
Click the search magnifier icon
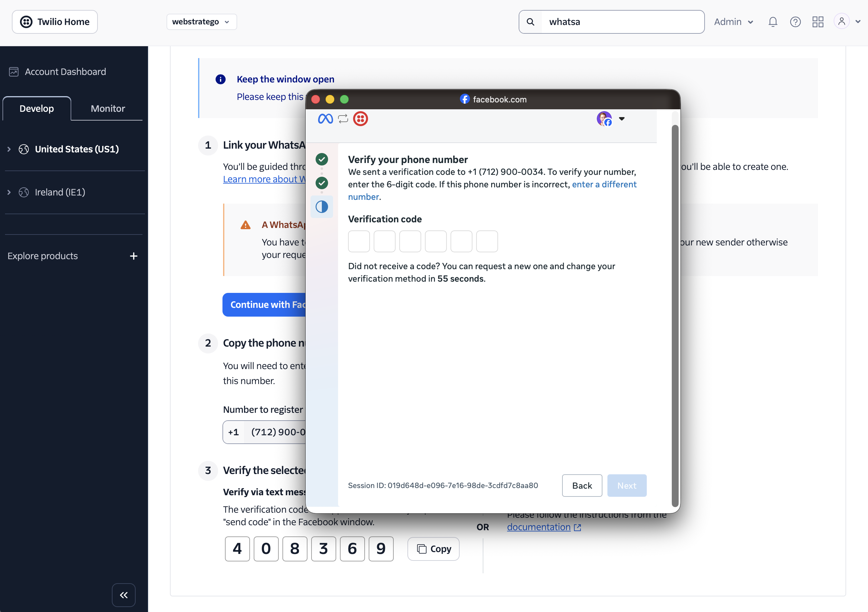tap(531, 22)
